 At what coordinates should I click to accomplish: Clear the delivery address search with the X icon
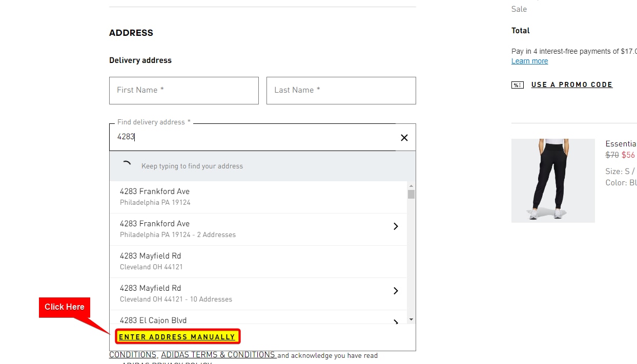pyautogui.click(x=404, y=137)
